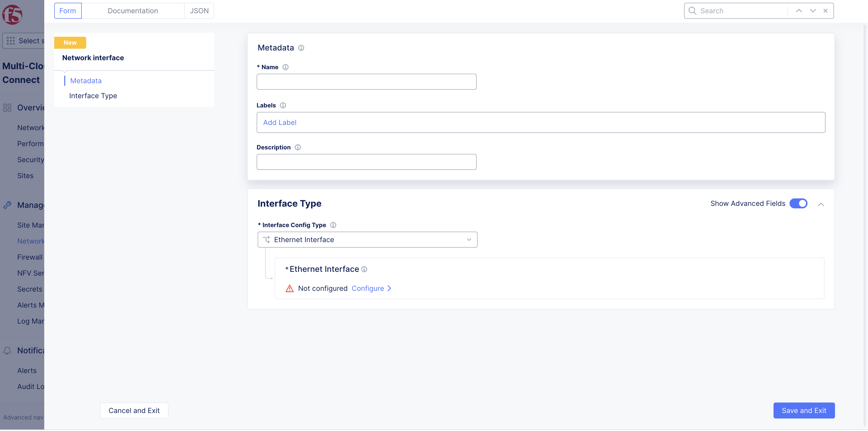The height and width of the screenshot is (431, 868).
Task: Open Metadata section info icon
Action: pos(301,48)
